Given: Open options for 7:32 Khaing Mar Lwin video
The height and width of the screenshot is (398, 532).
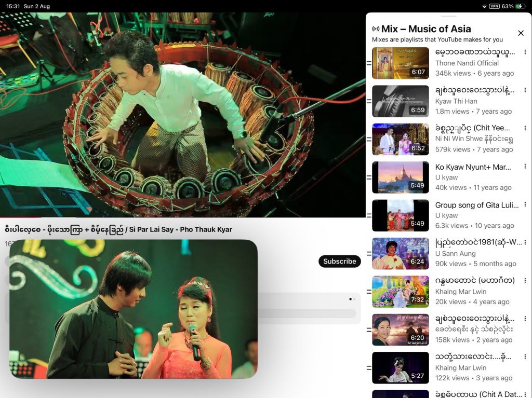Looking at the screenshot, I should (525, 280).
